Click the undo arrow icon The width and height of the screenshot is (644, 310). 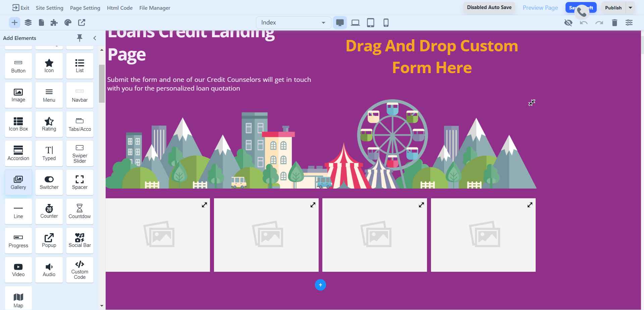(583, 22)
